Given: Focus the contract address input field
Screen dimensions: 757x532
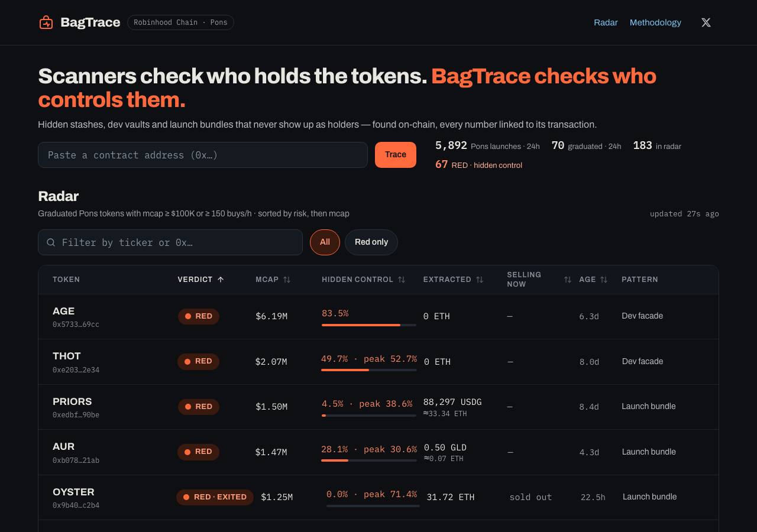Looking at the screenshot, I should click(203, 155).
